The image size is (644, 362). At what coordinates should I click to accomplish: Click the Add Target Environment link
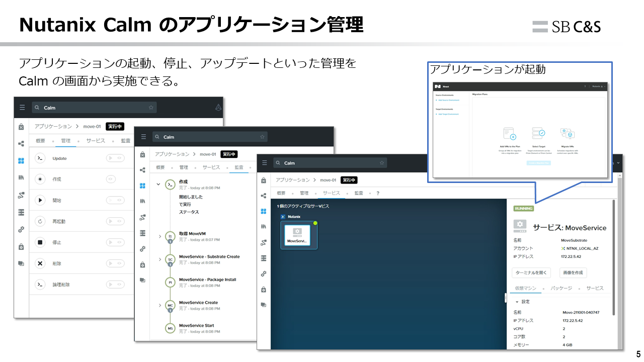pos(448,114)
